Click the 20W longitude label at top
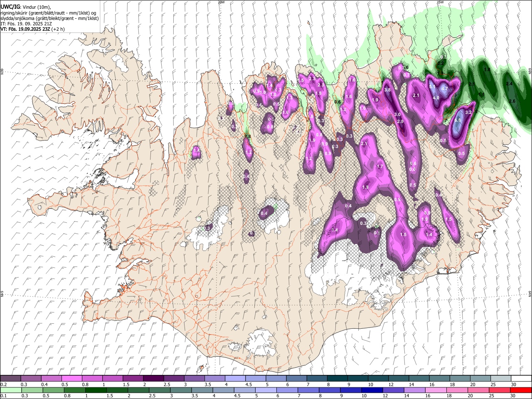 (x=221, y=2)
